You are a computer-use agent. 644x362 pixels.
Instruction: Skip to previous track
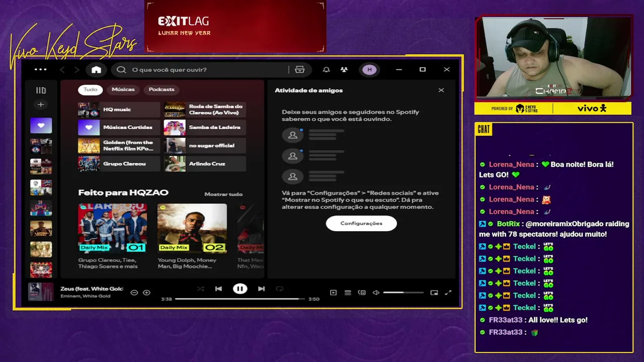[x=218, y=289]
